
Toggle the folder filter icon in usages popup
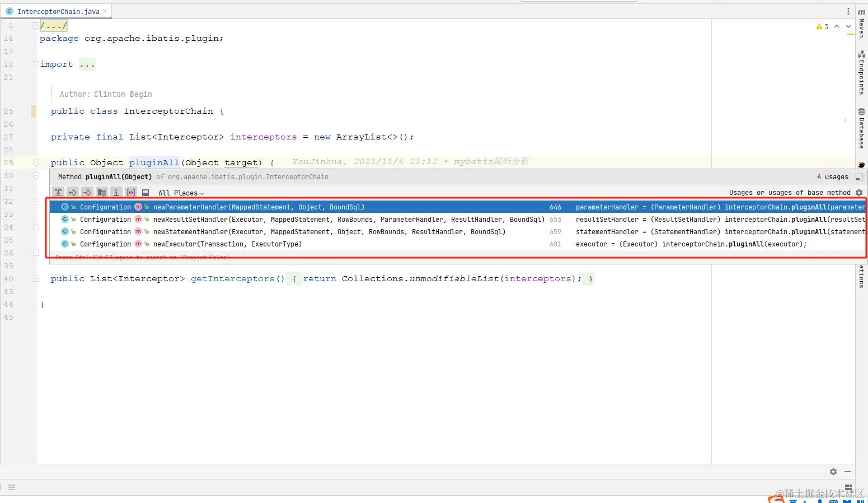[102, 193]
